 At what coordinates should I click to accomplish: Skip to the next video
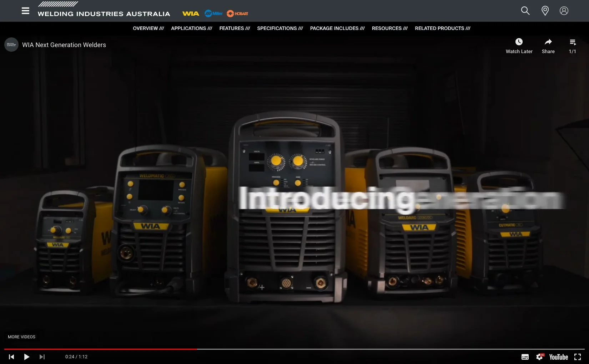(42, 357)
